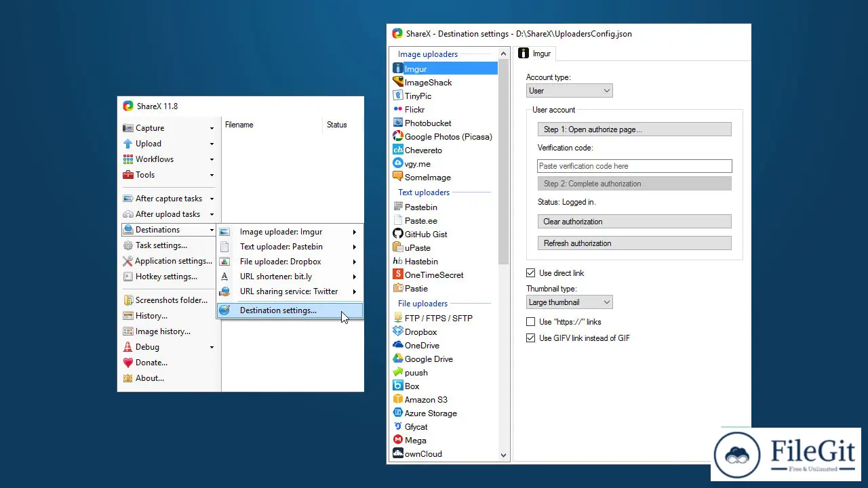
Task: Click the uploaders list scroll up arrow
Action: point(503,54)
